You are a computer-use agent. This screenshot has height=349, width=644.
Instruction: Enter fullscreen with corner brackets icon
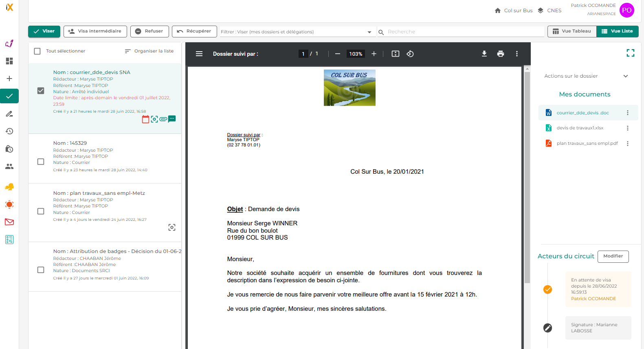click(x=631, y=53)
